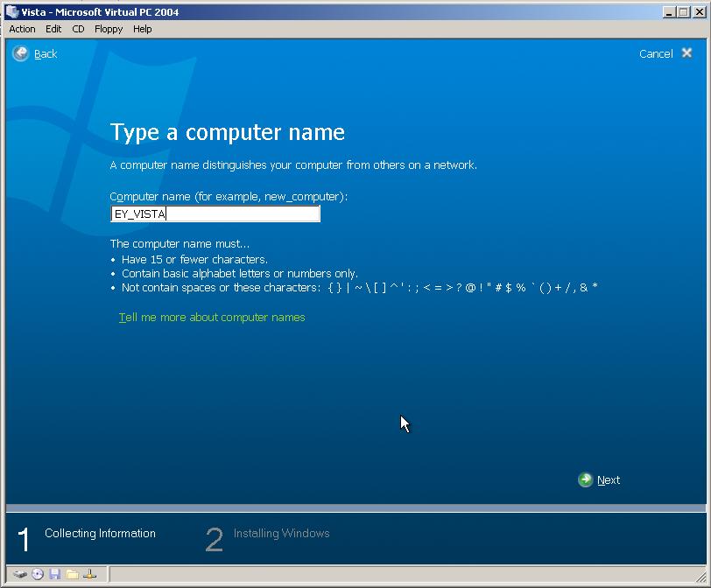Click the "Installing Windows" step label
The width and height of the screenshot is (711, 588).
tap(282, 533)
